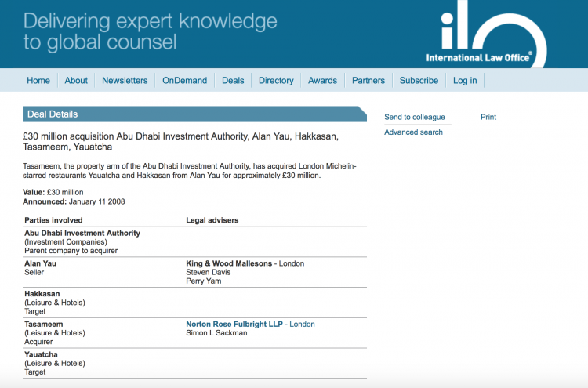Open the Newsletters section
The height and width of the screenshot is (388, 588).
(125, 80)
